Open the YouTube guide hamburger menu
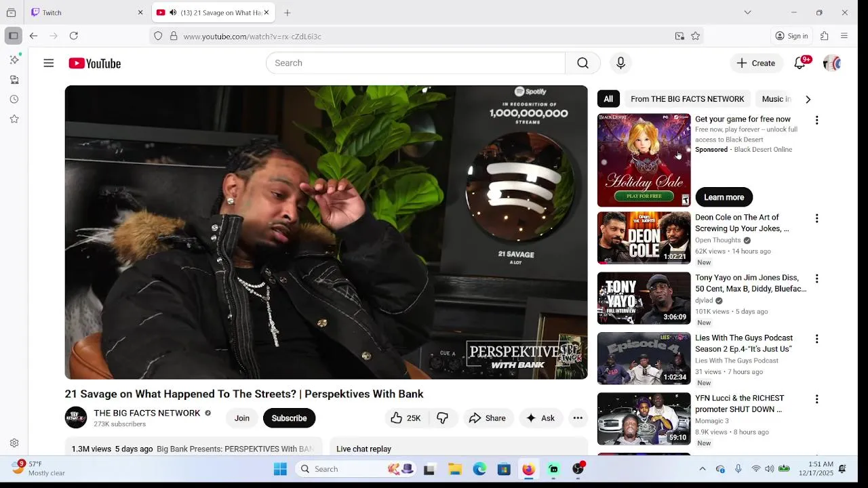This screenshot has height=488, width=868. click(48, 63)
